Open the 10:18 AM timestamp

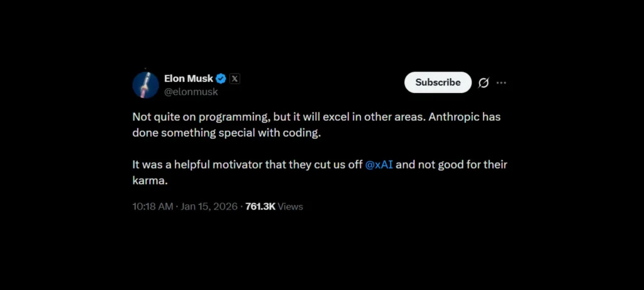pos(153,206)
